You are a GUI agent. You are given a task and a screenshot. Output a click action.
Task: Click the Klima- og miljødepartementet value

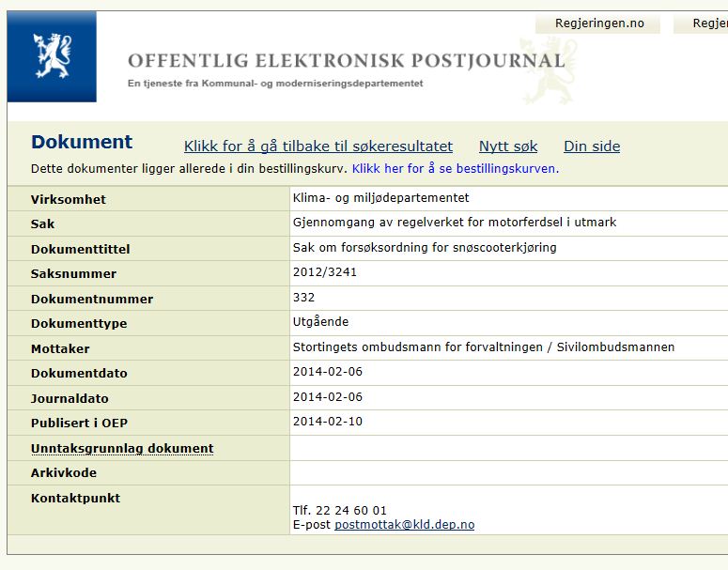click(380, 198)
